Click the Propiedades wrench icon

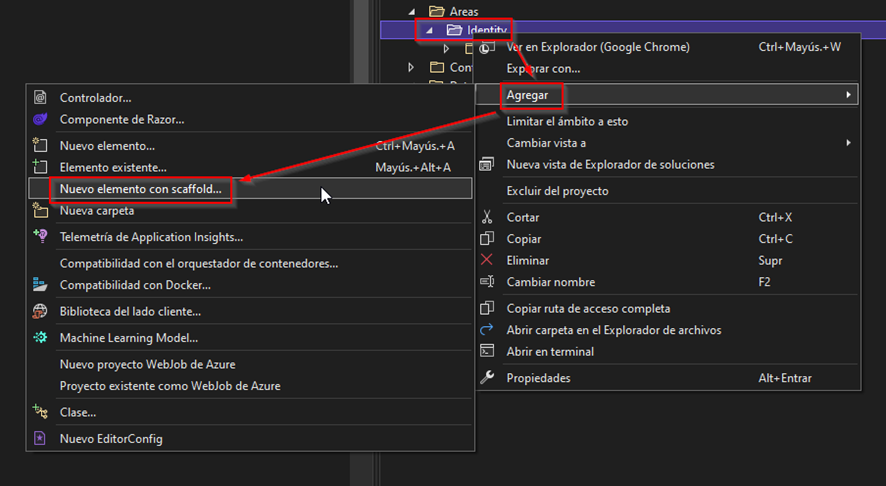click(487, 378)
